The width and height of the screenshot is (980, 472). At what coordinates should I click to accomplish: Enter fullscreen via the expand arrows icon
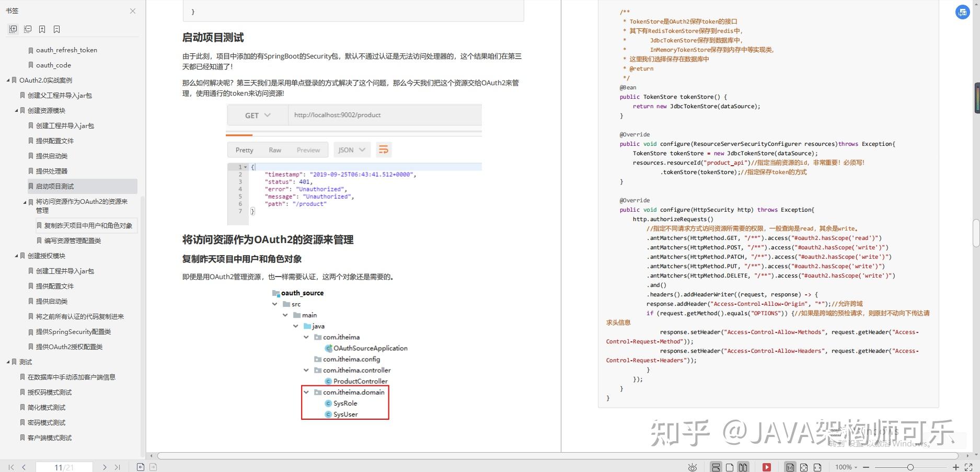pyautogui.click(x=969, y=467)
